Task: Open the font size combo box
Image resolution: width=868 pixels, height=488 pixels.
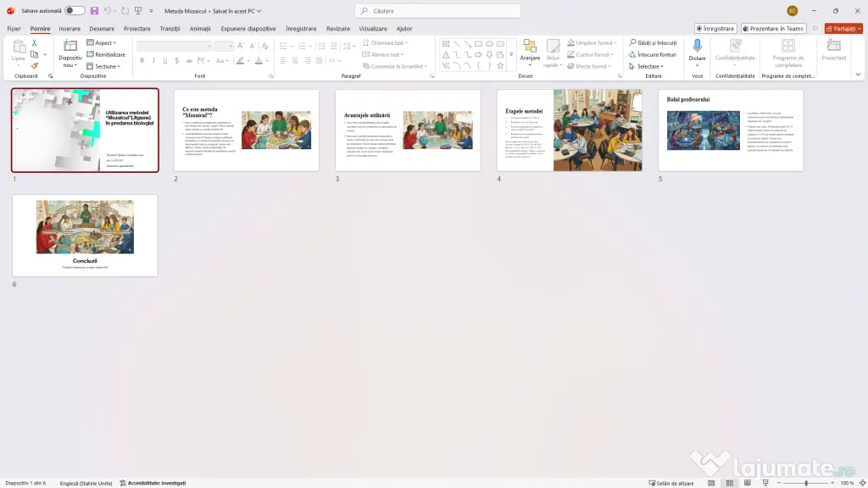Action: coord(224,46)
